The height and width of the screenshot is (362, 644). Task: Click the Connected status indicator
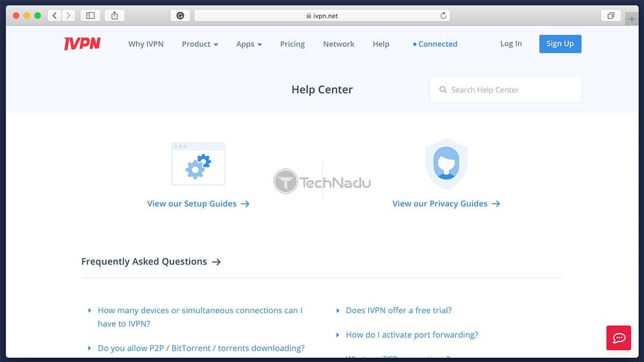(x=435, y=44)
